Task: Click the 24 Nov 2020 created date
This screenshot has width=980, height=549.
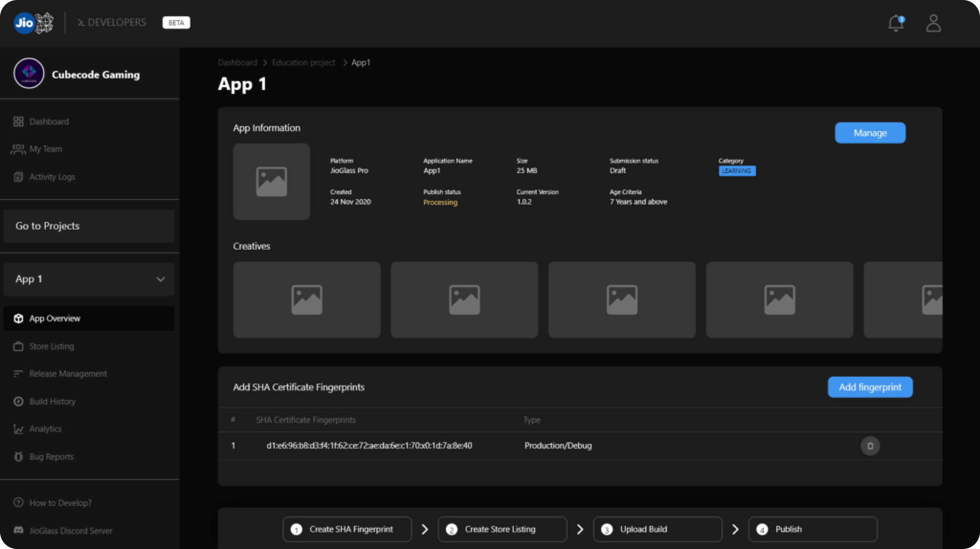Action: coord(350,202)
